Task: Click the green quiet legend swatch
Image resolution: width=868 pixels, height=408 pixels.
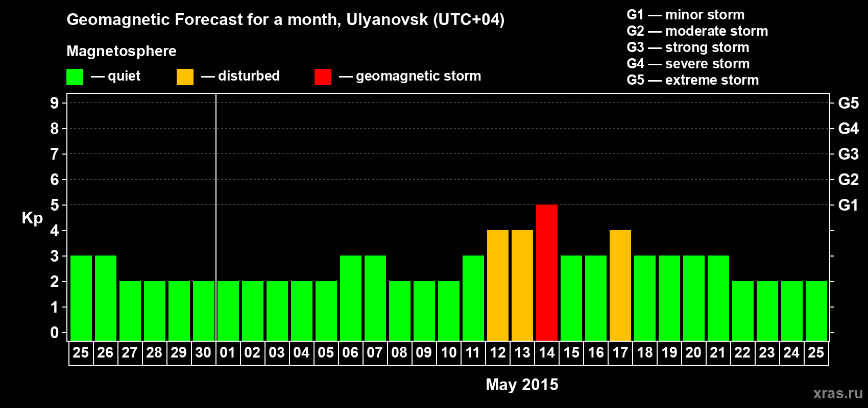Action: coord(75,77)
